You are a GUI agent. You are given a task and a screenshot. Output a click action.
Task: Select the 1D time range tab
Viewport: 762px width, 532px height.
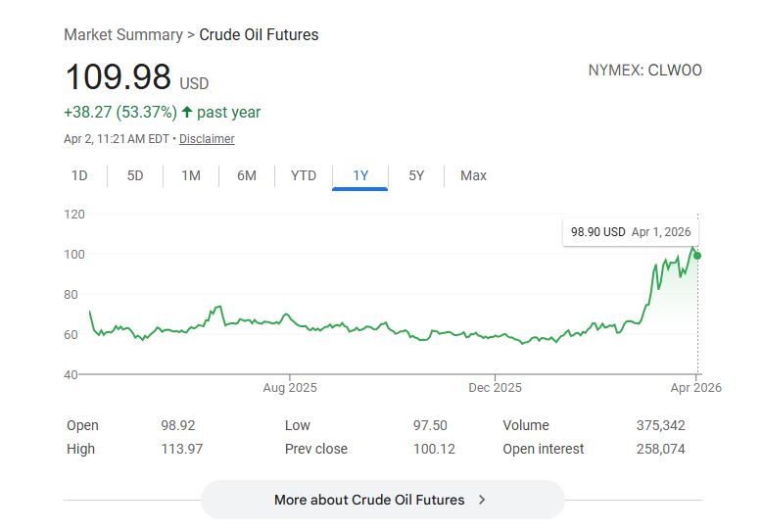tap(79, 175)
